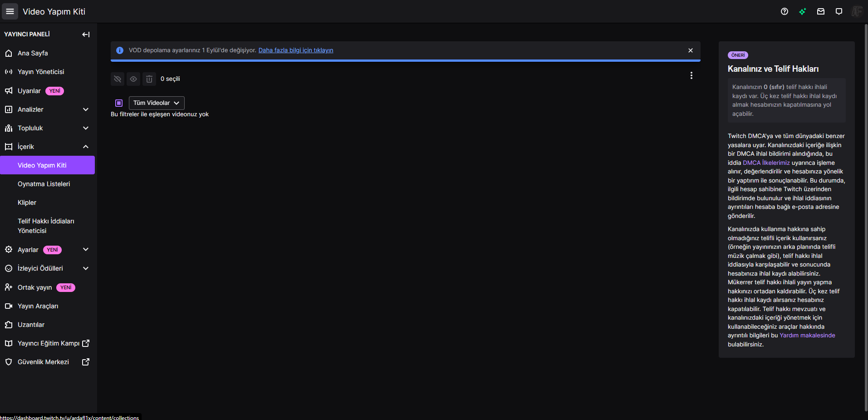Click the 0 seçili selection count
Image resolution: width=868 pixels, height=420 pixels.
pos(170,79)
